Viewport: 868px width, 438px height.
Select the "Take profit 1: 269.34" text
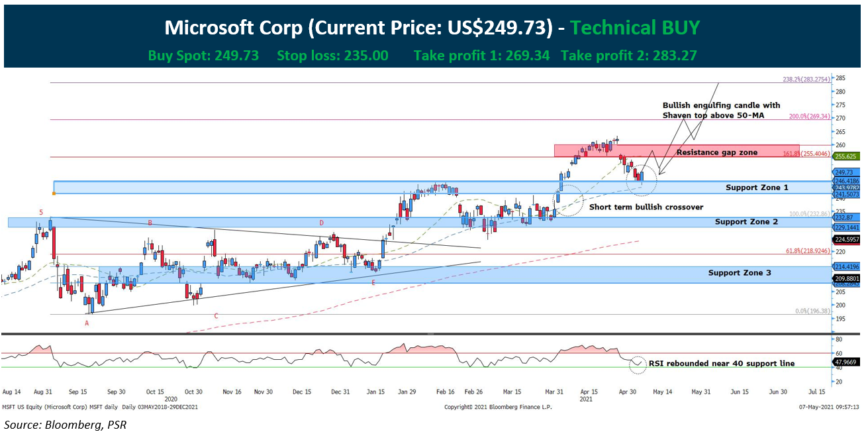point(482,55)
